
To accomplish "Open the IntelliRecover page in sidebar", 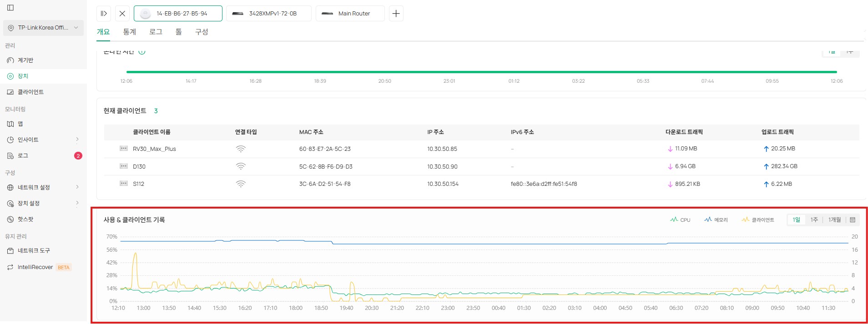I will click(35, 267).
